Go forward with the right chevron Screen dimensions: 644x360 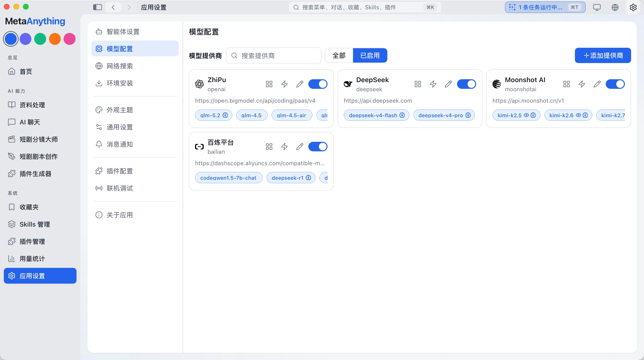pos(129,7)
